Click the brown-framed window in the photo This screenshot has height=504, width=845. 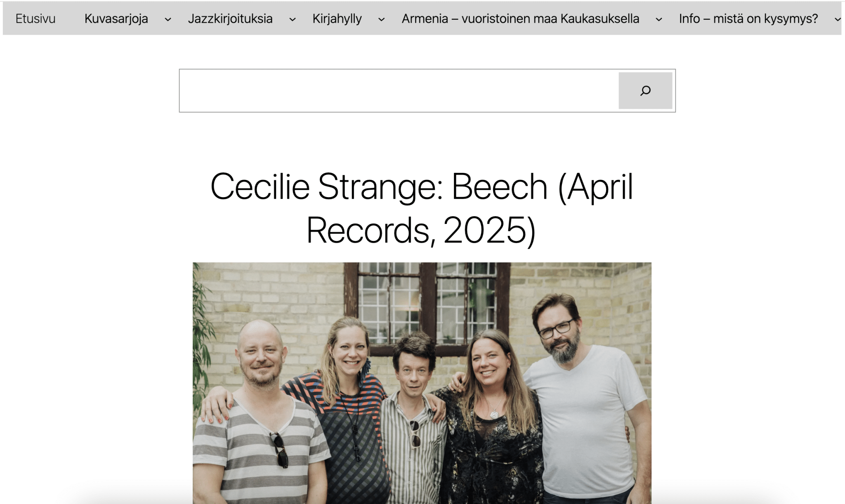(x=427, y=307)
